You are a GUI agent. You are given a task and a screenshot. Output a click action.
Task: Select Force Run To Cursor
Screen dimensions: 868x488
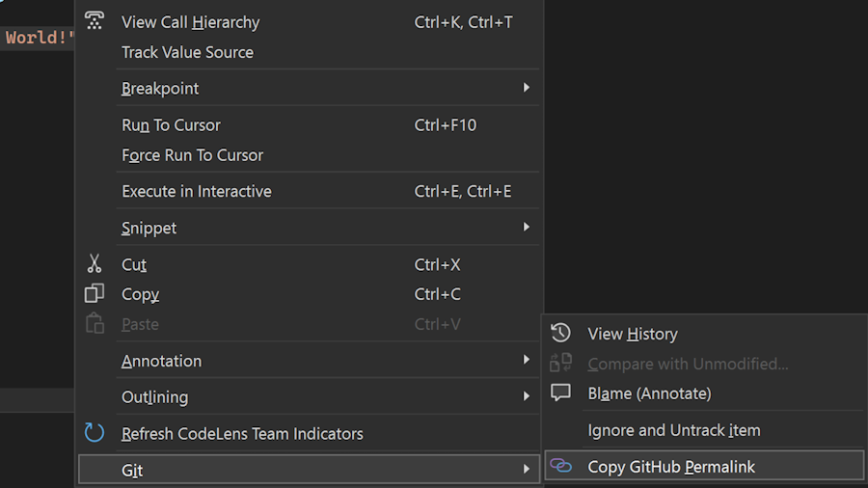click(x=192, y=155)
